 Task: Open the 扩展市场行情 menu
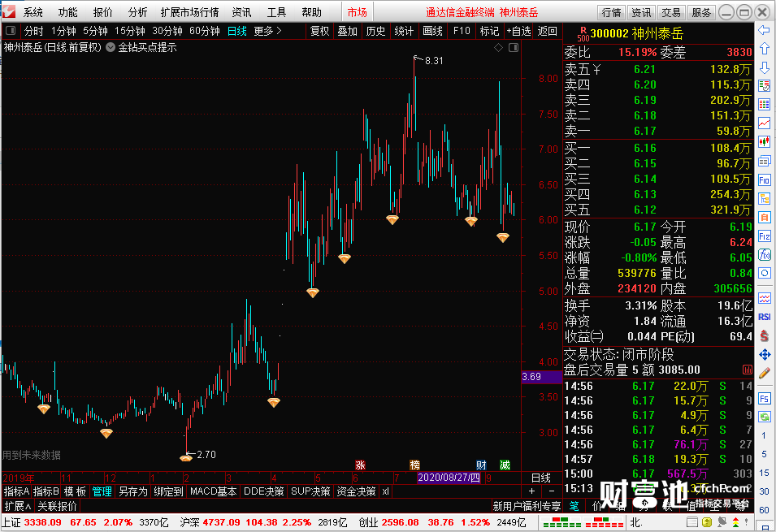tap(189, 12)
